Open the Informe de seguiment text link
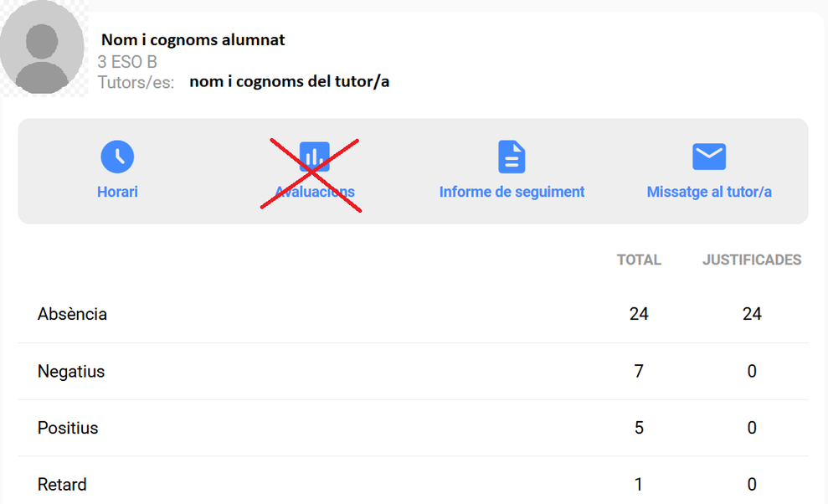Viewport: 828px width, 504px height. (x=512, y=192)
